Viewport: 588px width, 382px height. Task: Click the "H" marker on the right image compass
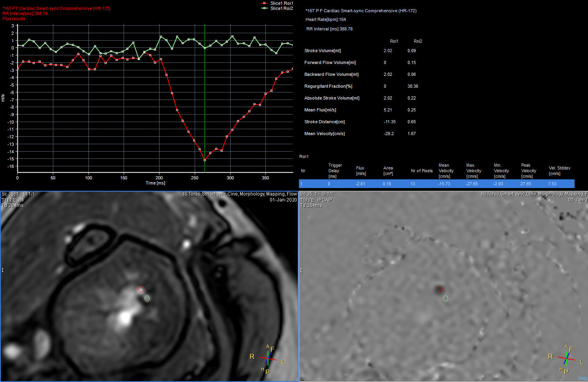pos(561,369)
